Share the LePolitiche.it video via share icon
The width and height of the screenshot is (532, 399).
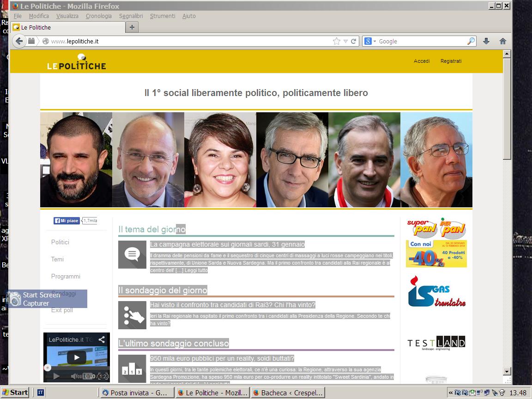point(102,339)
